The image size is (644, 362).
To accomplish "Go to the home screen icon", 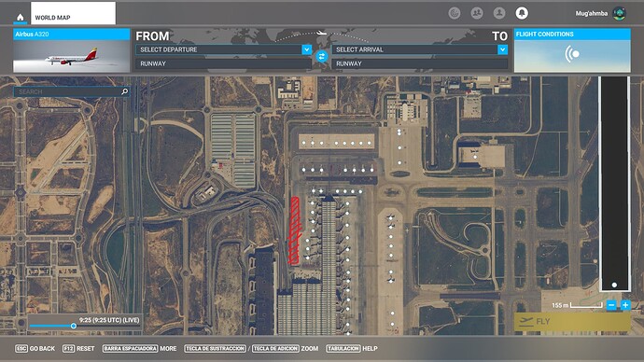I will (21, 17).
